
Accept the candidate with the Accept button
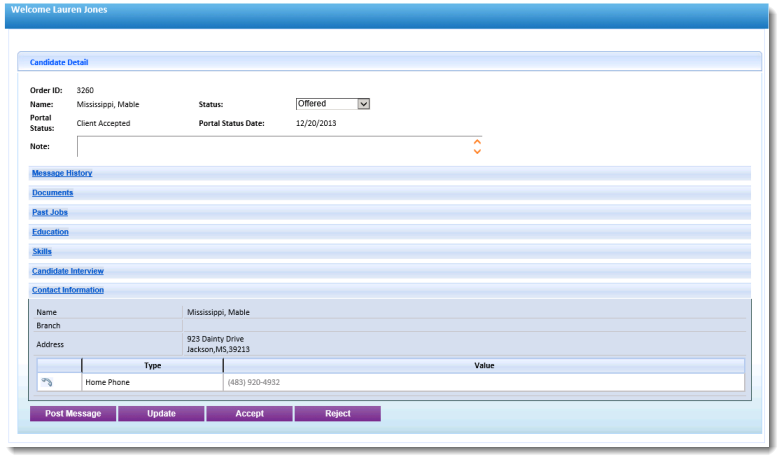249,414
